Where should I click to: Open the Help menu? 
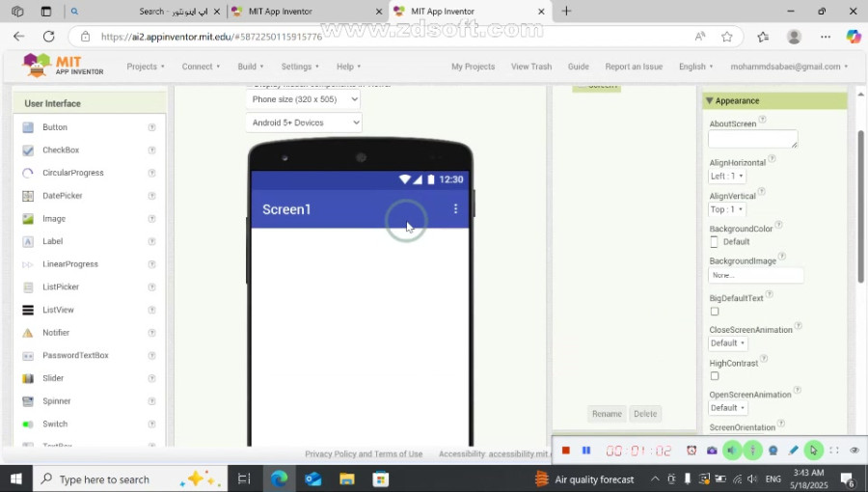349,67
